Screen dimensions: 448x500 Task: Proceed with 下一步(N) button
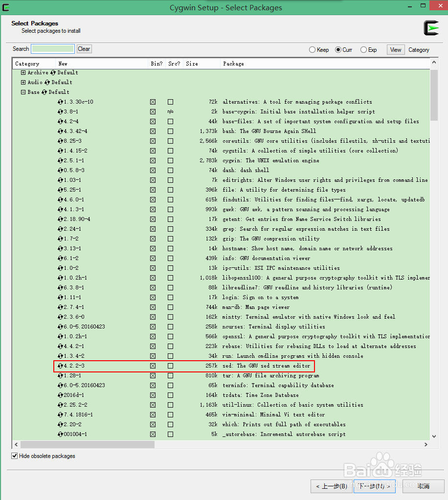(x=374, y=486)
